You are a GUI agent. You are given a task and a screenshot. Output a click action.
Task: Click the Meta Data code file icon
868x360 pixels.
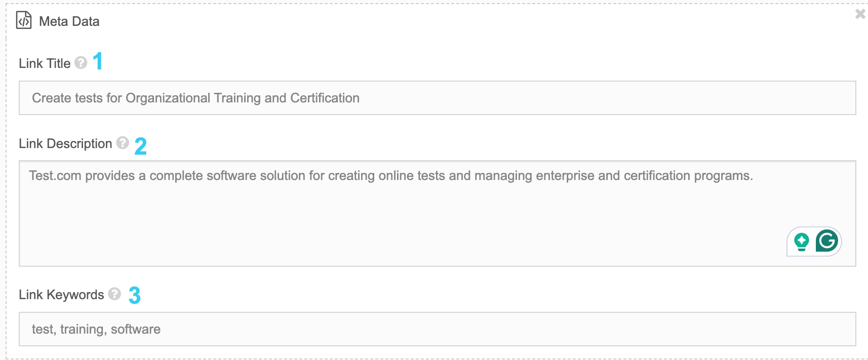[24, 21]
